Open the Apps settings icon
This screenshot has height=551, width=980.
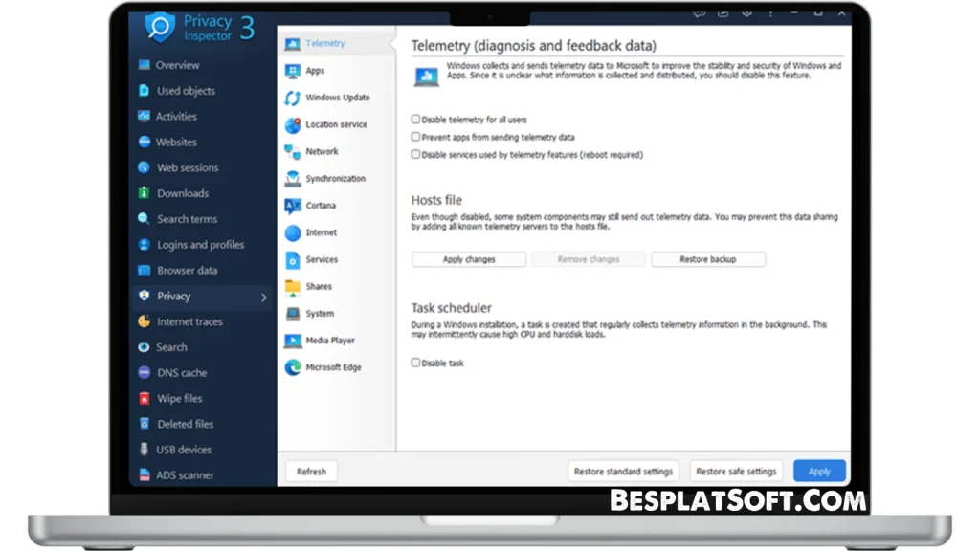click(292, 70)
